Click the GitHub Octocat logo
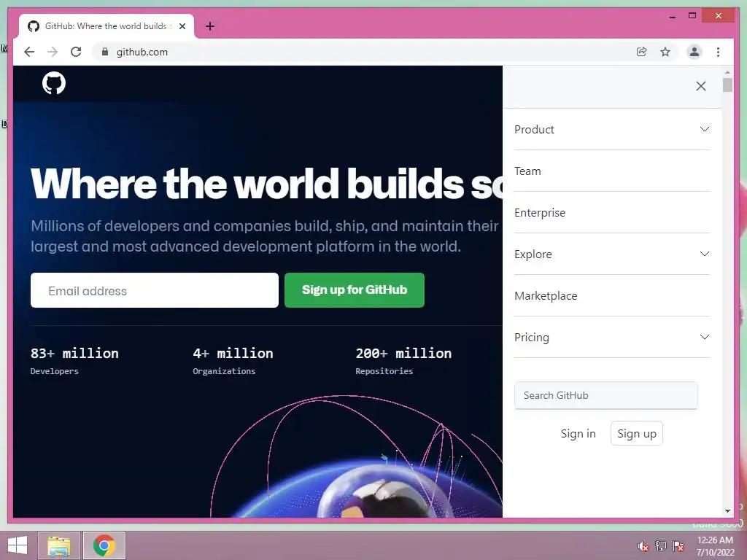The width and height of the screenshot is (747, 560). [x=54, y=83]
